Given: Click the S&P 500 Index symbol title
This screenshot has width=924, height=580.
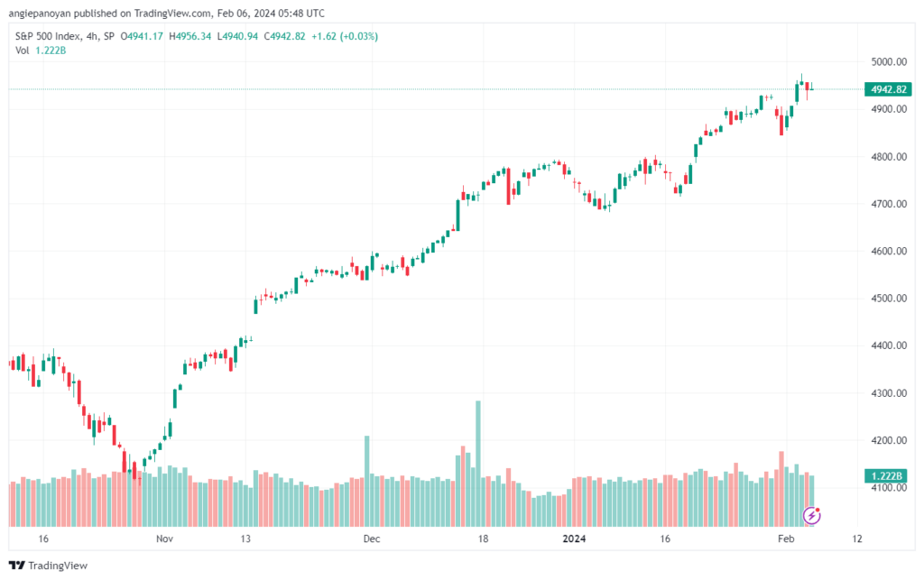Looking at the screenshot, I should (48, 36).
